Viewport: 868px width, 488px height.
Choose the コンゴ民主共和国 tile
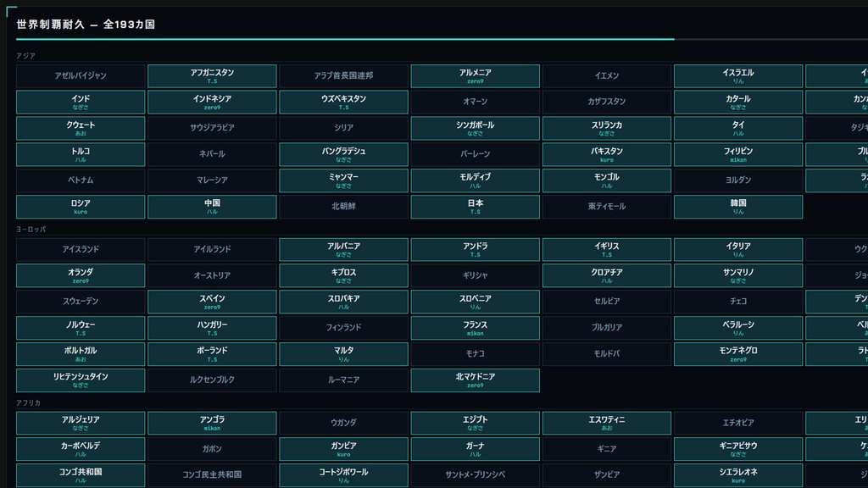coord(212,475)
